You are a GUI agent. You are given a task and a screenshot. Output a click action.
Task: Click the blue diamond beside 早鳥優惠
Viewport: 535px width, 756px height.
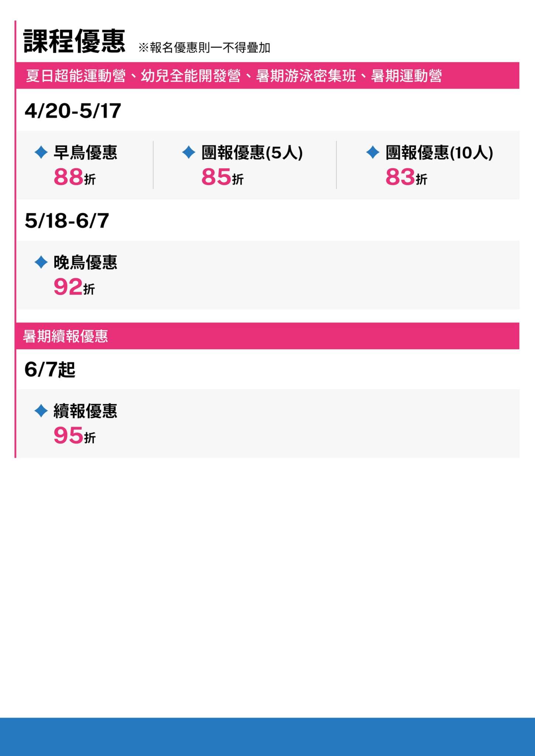click(x=41, y=152)
